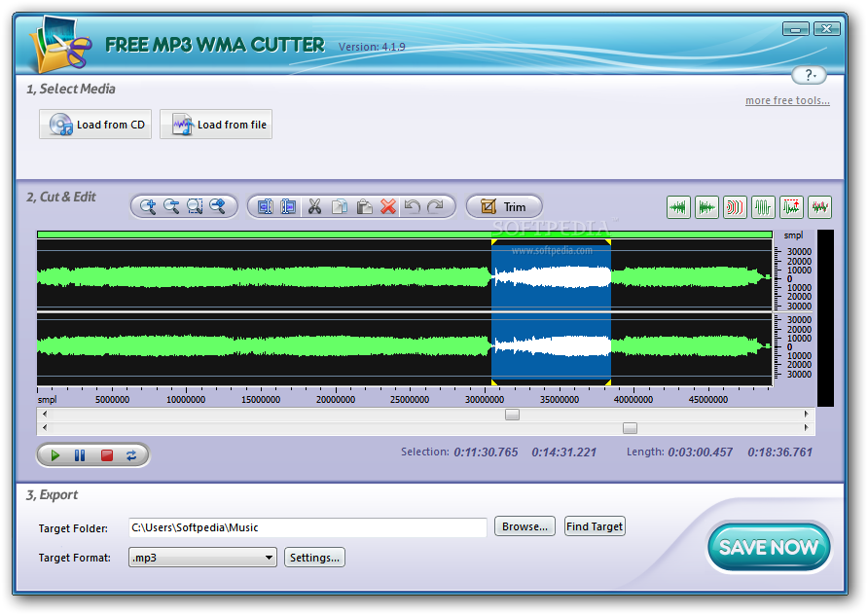Click the Target Folder path field
Screen dimensions: 868x615
pyautogui.click(x=307, y=527)
